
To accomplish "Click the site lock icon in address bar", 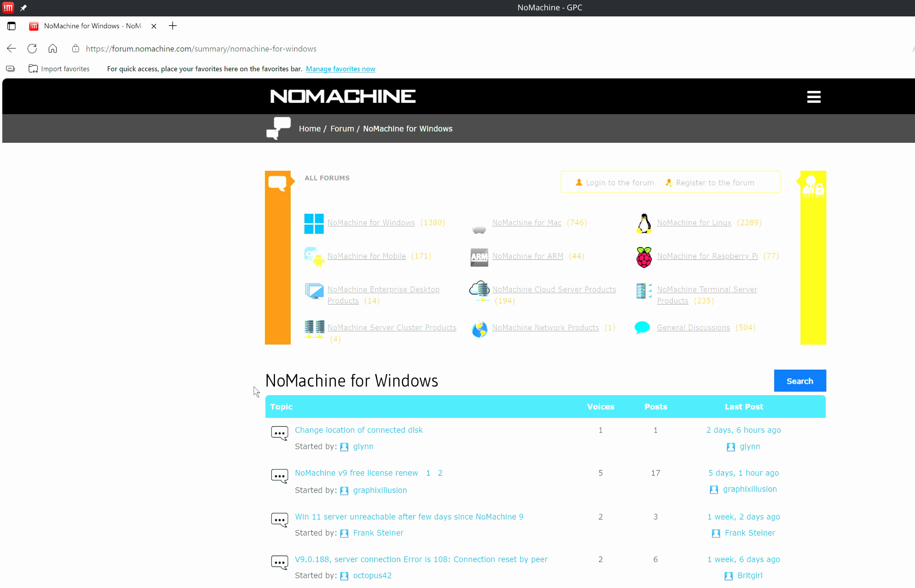I will pos(76,48).
